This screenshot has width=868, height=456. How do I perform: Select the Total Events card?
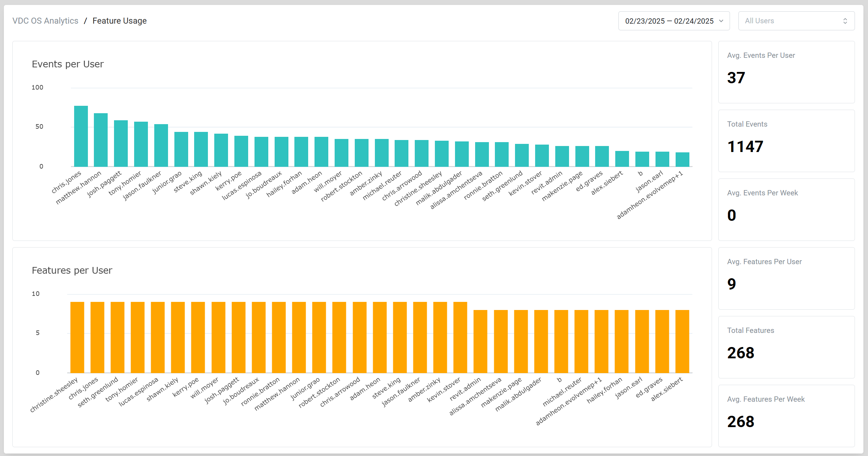(x=786, y=141)
